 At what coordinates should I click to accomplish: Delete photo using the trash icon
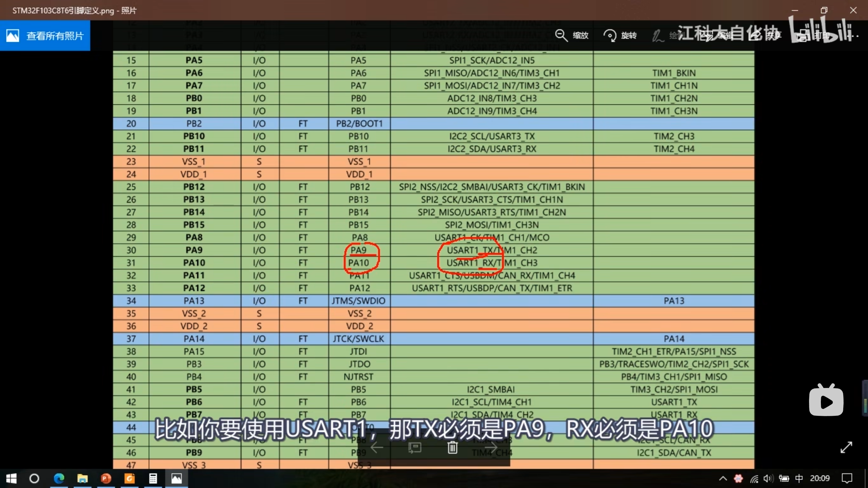tap(452, 448)
